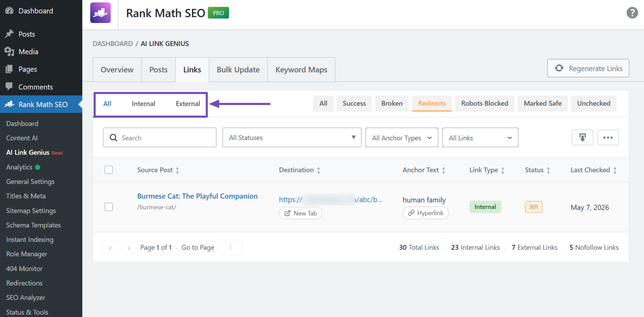Open Titles & Meta in sidebar
The height and width of the screenshot is (317, 644).
point(26,196)
